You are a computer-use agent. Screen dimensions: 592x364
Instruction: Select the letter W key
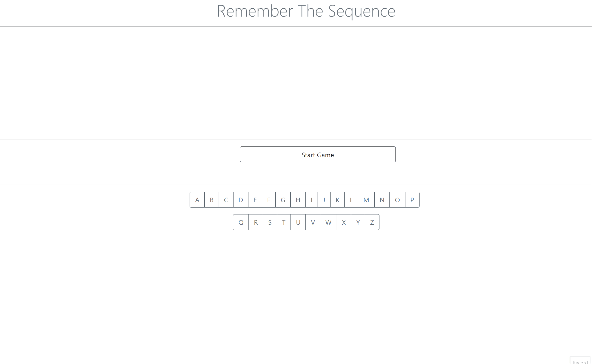[329, 222]
